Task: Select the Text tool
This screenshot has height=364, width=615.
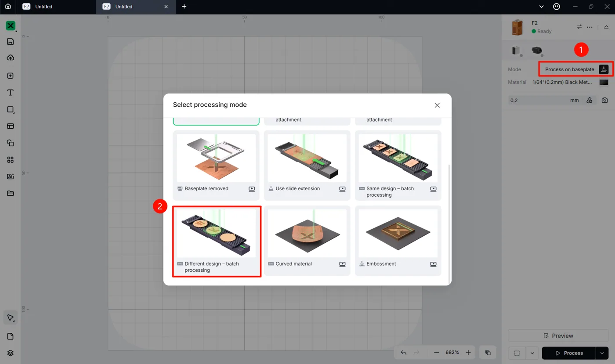Action: (x=11, y=93)
